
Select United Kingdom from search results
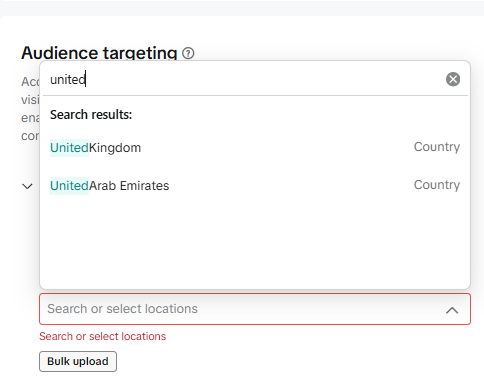click(x=255, y=148)
